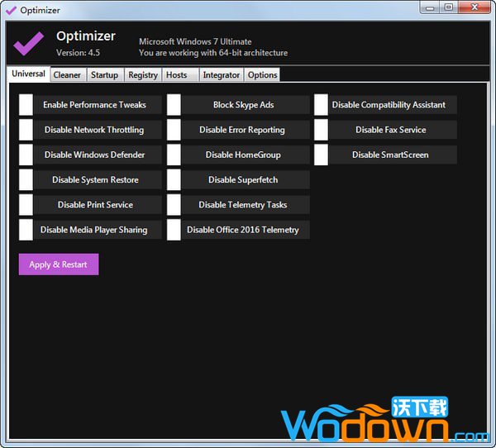This screenshot has height=448, width=496.
Task: Check the Enable Performance Tweaks checkbox
Action: click(x=26, y=105)
